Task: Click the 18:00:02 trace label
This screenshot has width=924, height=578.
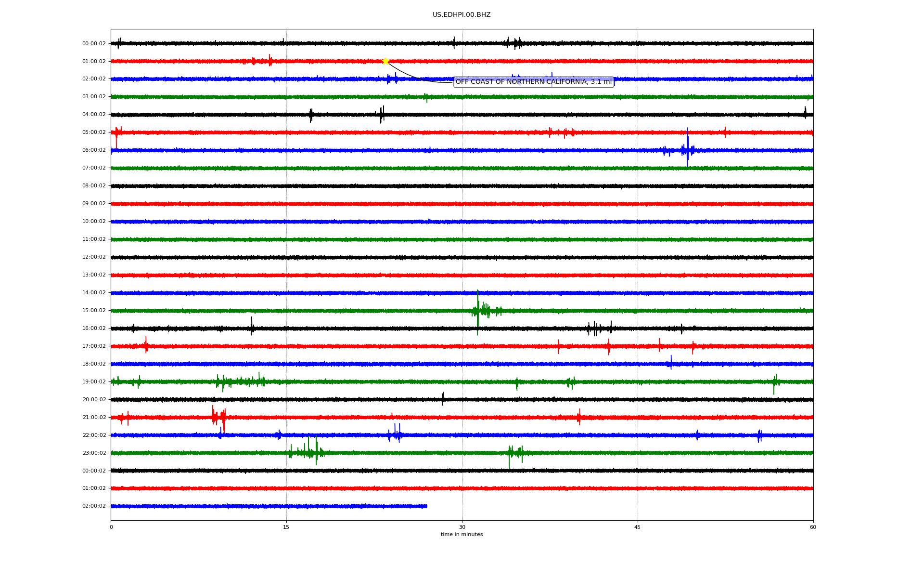Action: pyautogui.click(x=94, y=364)
